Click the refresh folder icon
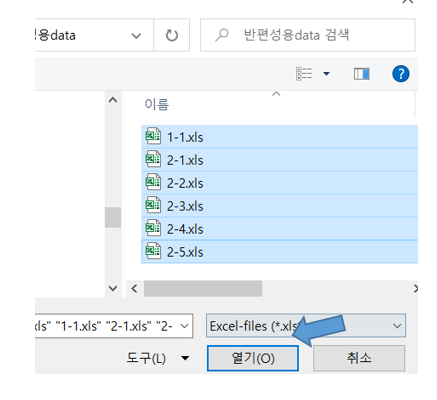The width and height of the screenshot is (437, 400). click(172, 35)
